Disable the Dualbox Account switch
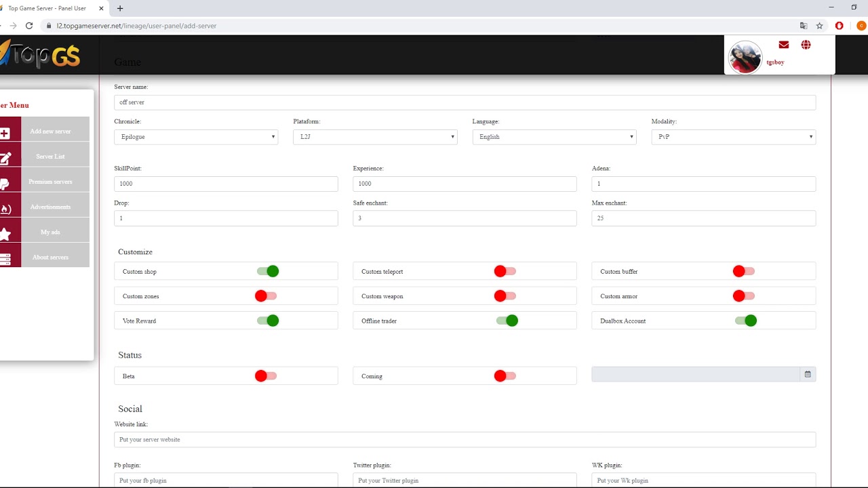The image size is (868, 488). 745,321
